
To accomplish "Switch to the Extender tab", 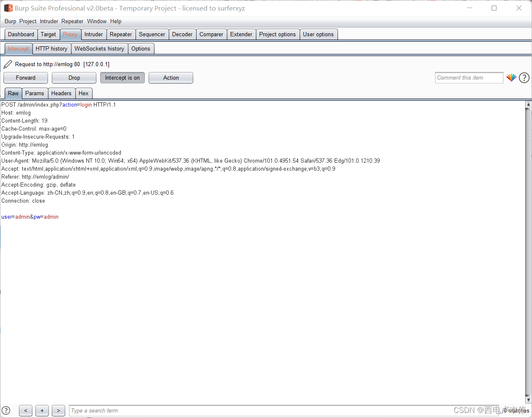I will (x=241, y=35).
